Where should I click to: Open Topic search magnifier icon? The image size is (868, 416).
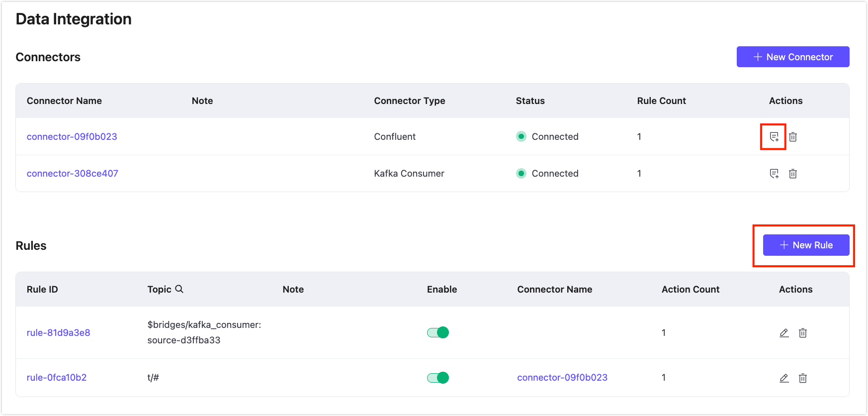(x=179, y=289)
